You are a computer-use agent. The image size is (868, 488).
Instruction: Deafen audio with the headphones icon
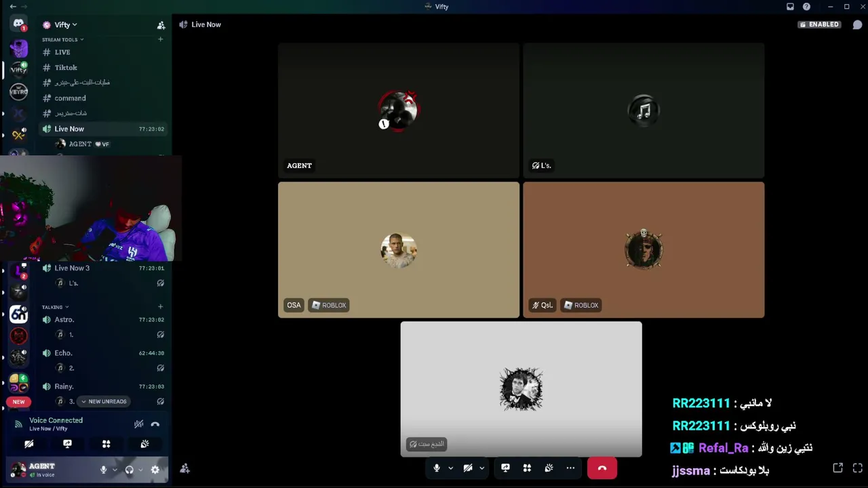point(130,470)
